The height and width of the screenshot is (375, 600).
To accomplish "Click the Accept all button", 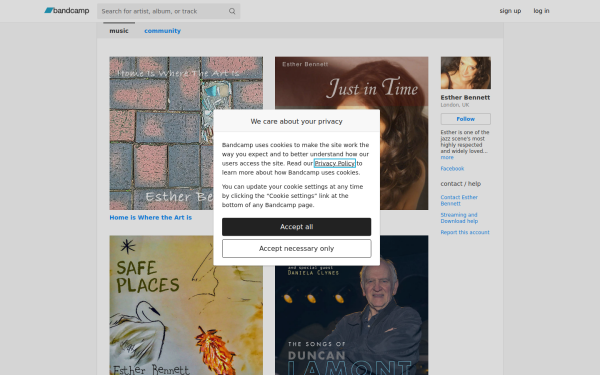I will click(296, 227).
